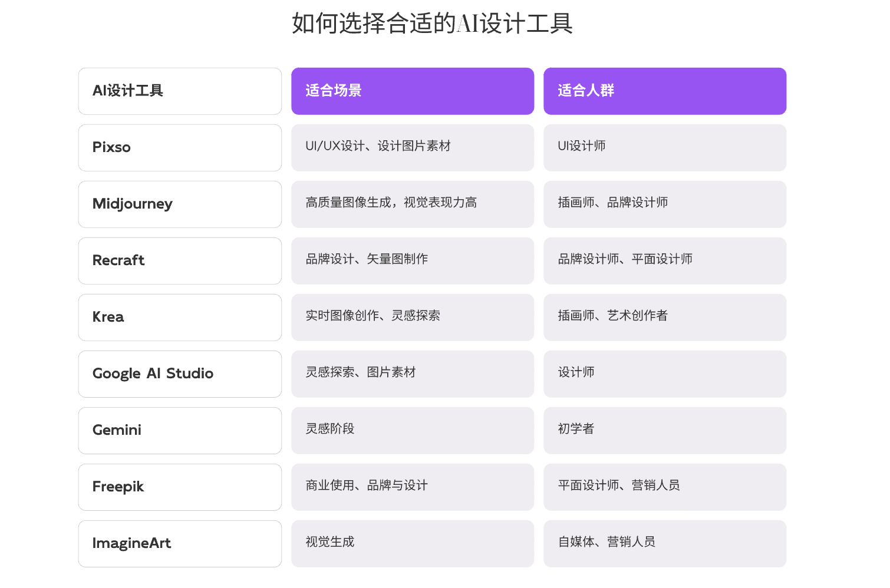This screenshot has height=588, width=890.
Task: Click the 平面设计师、营销人员 cell for Freepik
Action: [665, 487]
